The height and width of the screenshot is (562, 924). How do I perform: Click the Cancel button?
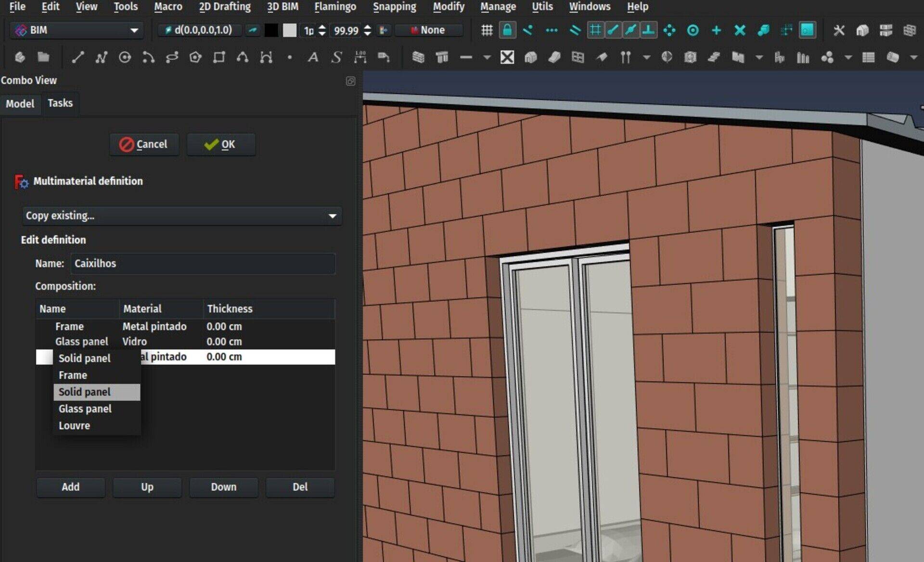(144, 144)
